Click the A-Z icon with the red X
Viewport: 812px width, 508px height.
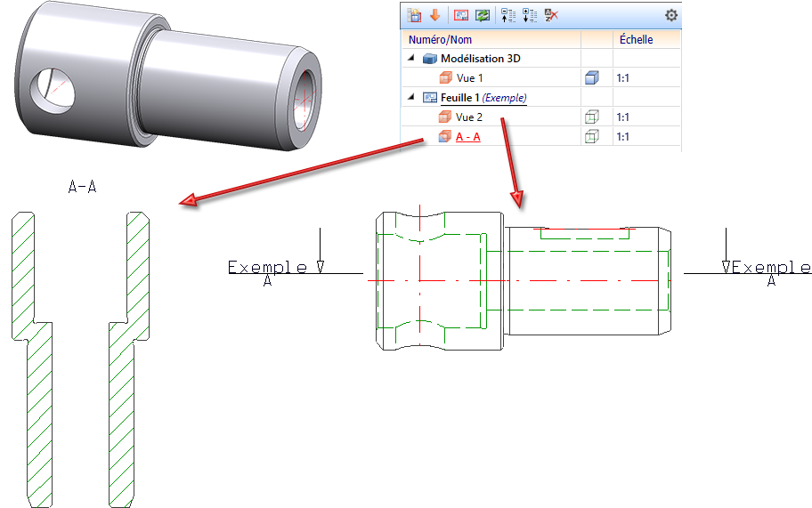(x=551, y=15)
